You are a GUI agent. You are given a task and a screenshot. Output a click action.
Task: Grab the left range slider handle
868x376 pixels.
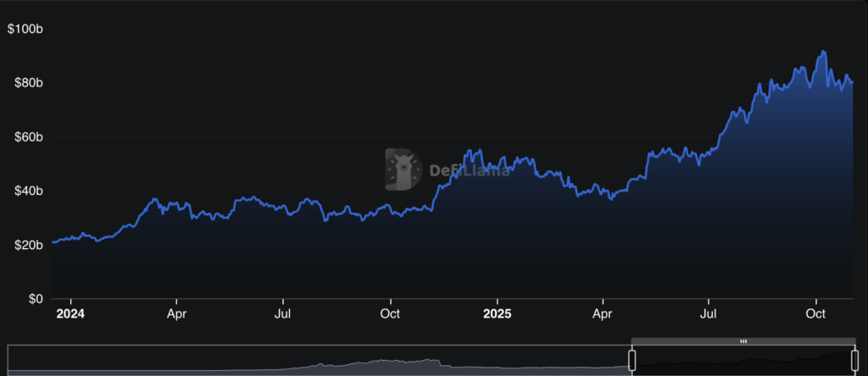tap(632, 361)
